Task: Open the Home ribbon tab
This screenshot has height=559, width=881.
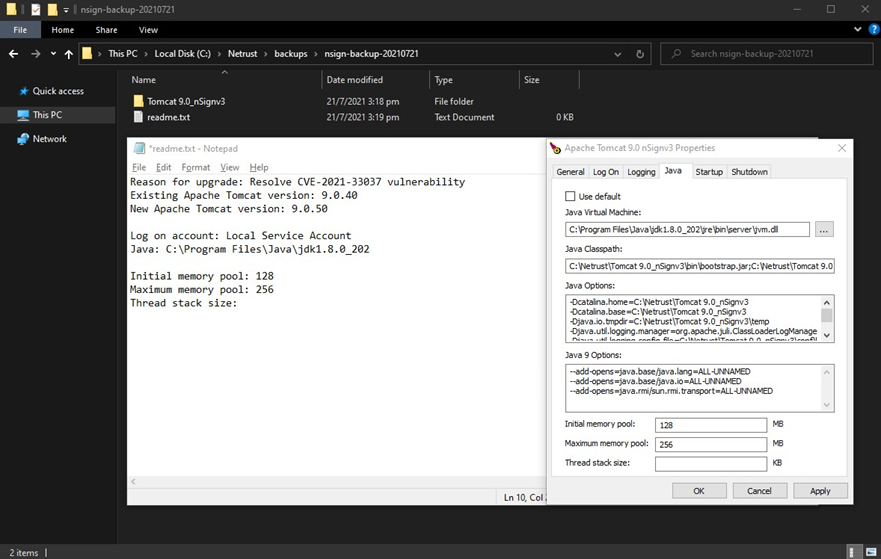Action: click(62, 30)
